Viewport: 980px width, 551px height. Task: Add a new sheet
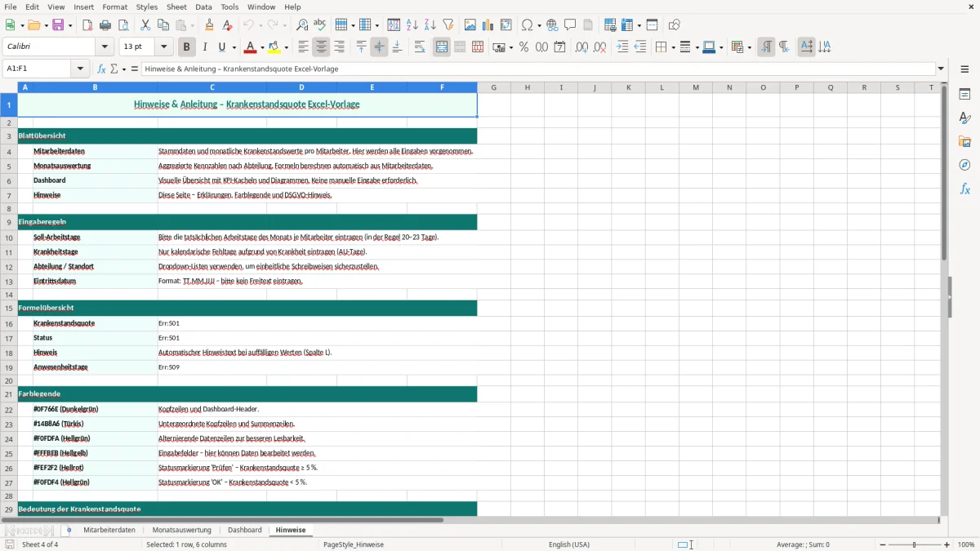click(x=69, y=530)
